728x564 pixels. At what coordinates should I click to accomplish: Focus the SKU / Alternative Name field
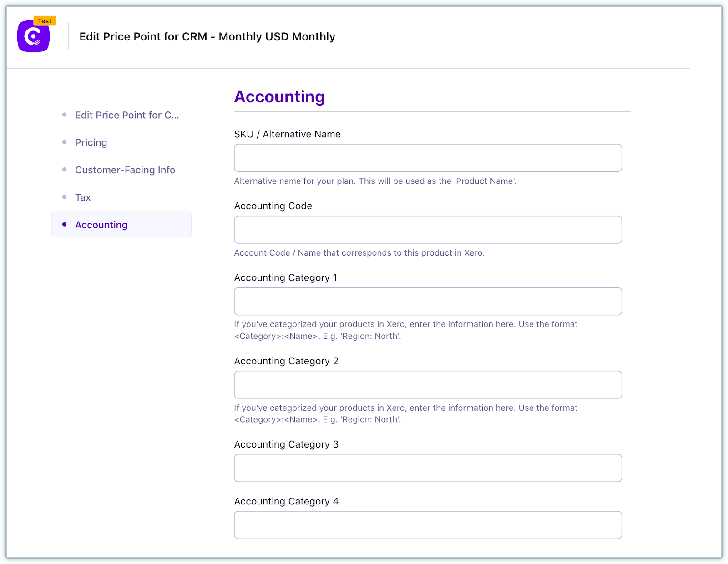pyautogui.click(x=428, y=158)
